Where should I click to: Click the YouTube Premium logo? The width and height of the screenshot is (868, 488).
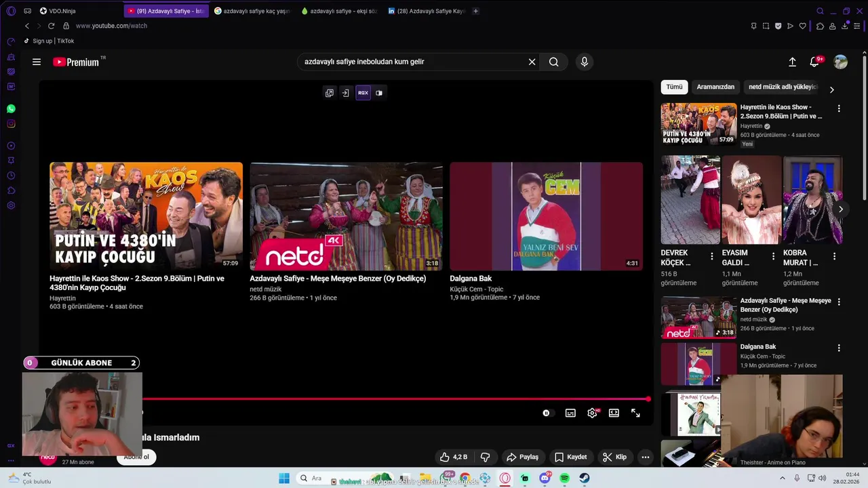pos(76,62)
